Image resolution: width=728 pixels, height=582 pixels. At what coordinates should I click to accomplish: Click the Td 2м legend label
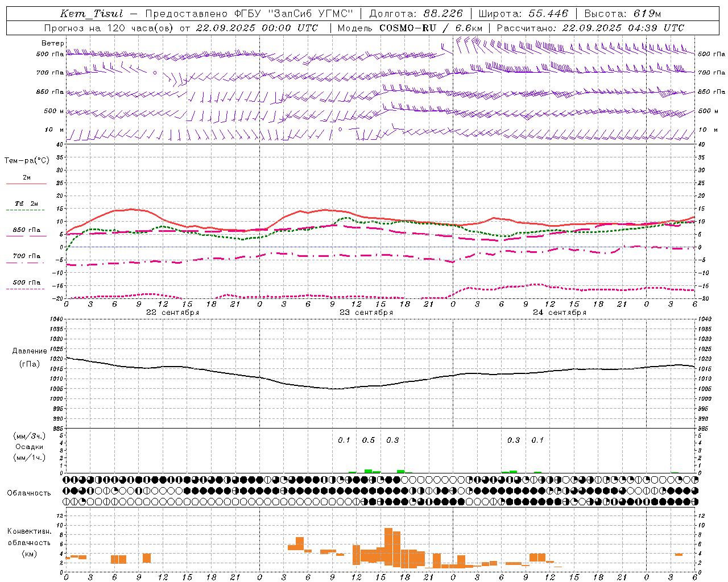pos(27,203)
